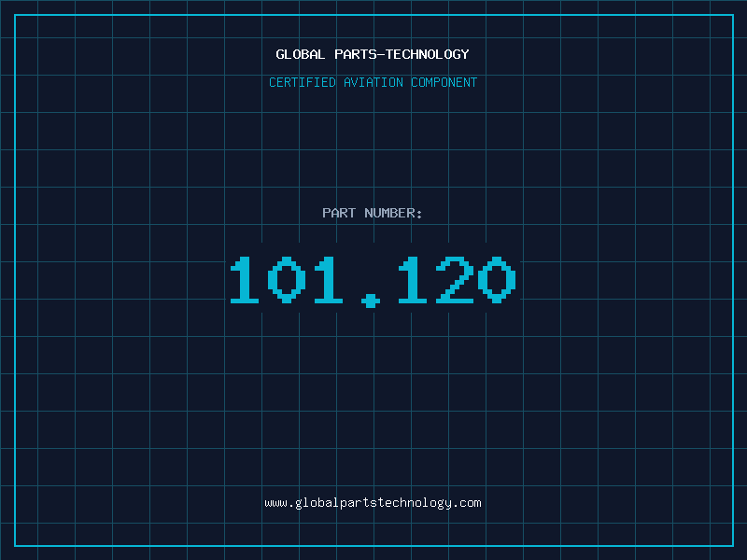Select the CERTIFIED AVIATION COMPONENT subtitle
Viewport: 747px width, 560px height.
pyautogui.click(x=373, y=82)
